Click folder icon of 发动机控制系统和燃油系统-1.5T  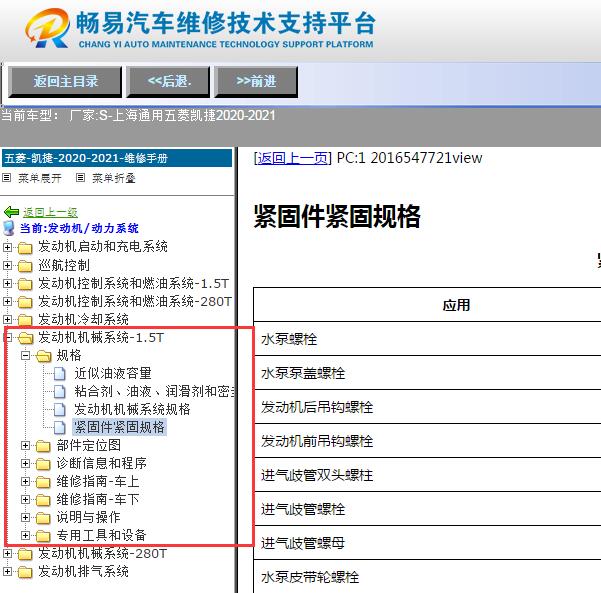[x=25, y=284]
